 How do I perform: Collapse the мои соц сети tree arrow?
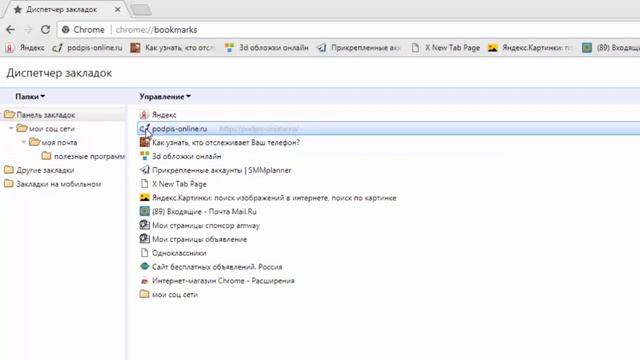click(x=11, y=129)
